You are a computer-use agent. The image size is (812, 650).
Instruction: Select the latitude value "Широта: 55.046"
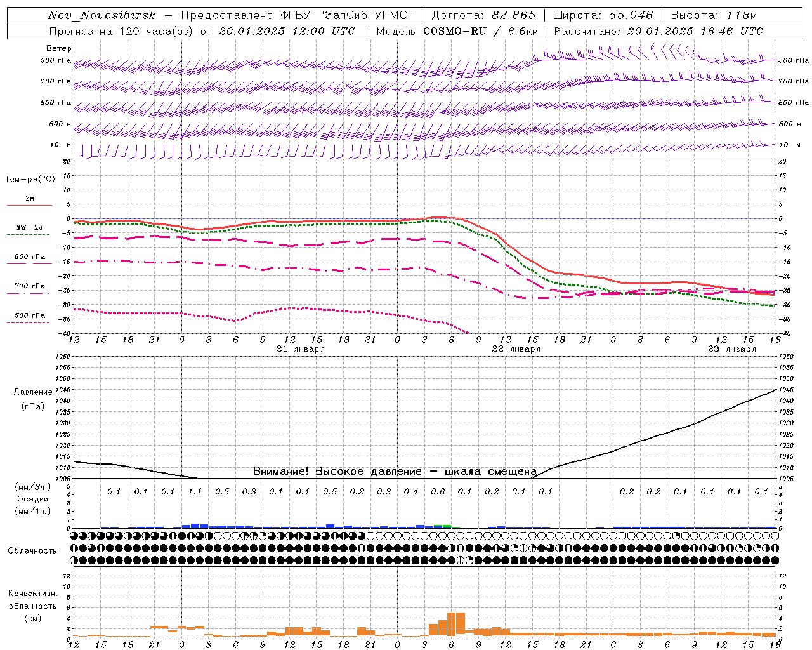pos(603,15)
